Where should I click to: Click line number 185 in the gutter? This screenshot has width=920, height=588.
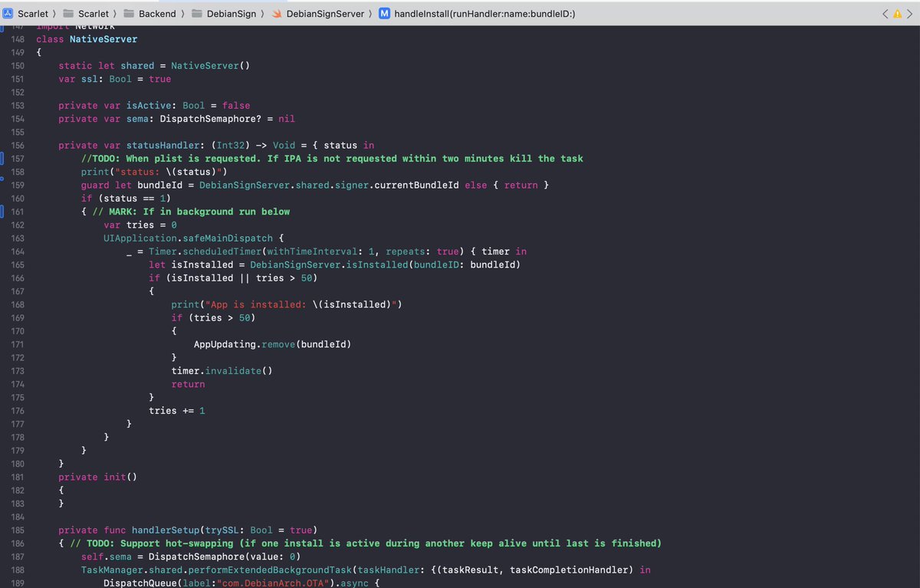18,530
